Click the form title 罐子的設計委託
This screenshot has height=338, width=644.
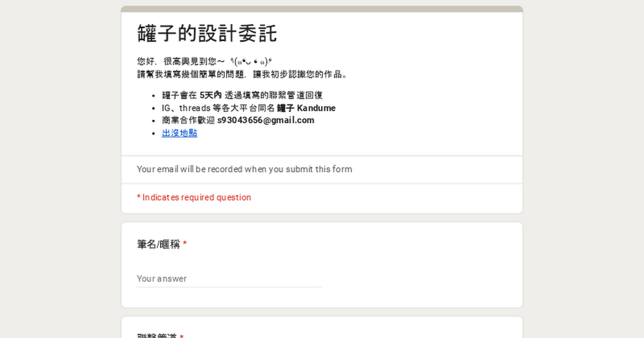coord(207,33)
